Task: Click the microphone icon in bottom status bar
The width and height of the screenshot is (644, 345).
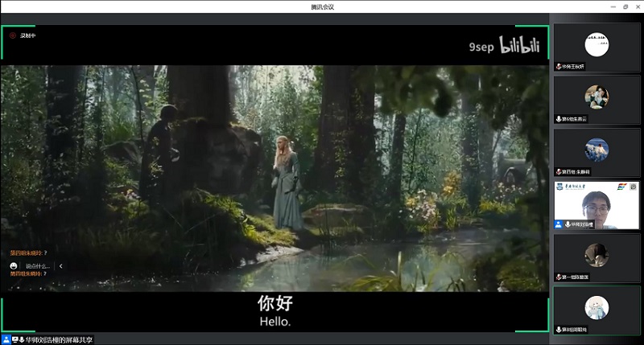Action: (22, 339)
